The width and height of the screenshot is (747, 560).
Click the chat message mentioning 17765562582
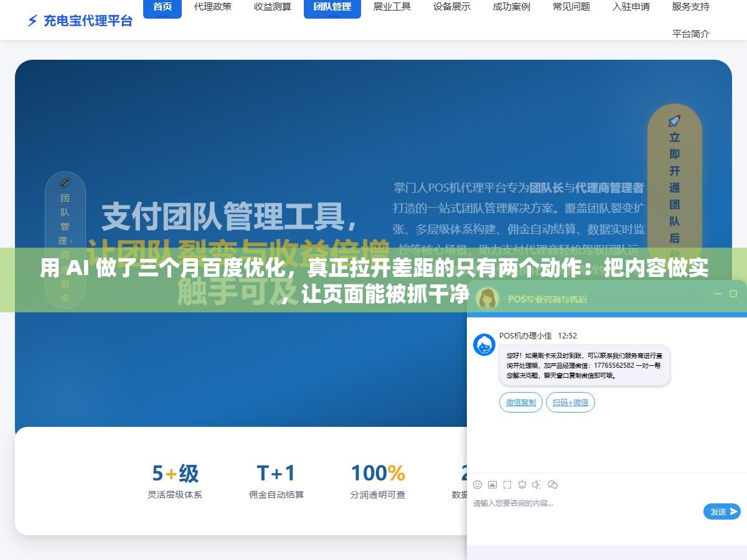585,365
